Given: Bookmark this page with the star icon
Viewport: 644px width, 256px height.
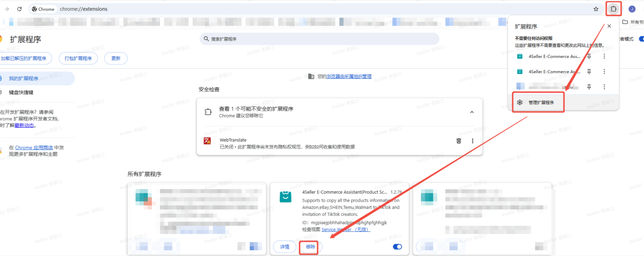Looking at the screenshot, I should click(x=596, y=9).
